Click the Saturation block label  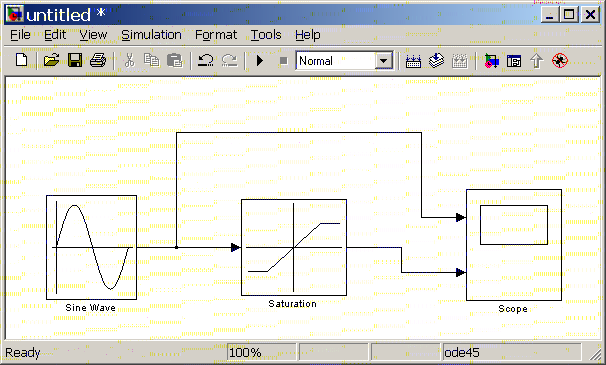click(x=293, y=304)
